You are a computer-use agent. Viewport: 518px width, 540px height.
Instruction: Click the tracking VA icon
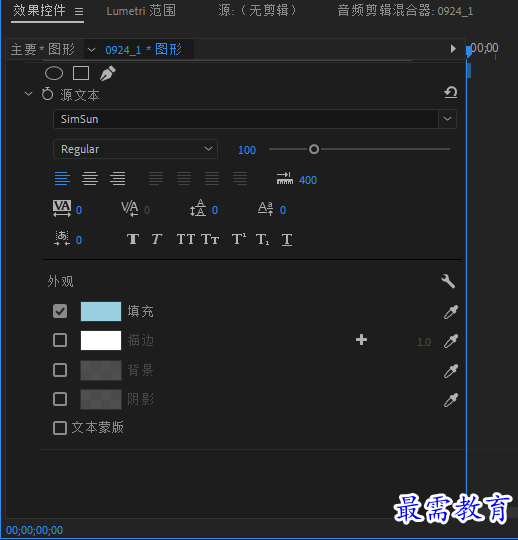click(62, 208)
